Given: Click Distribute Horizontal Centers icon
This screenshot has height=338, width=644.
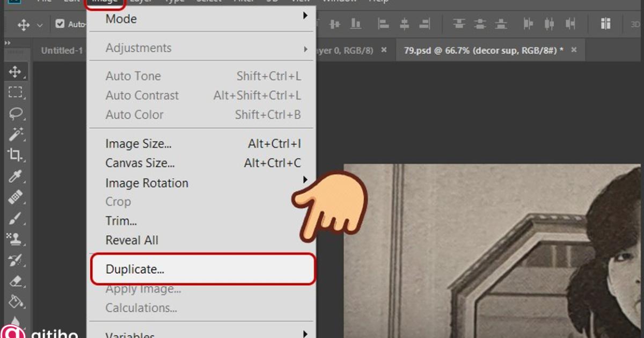Looking at the screenshot, I should click(549, 24).
